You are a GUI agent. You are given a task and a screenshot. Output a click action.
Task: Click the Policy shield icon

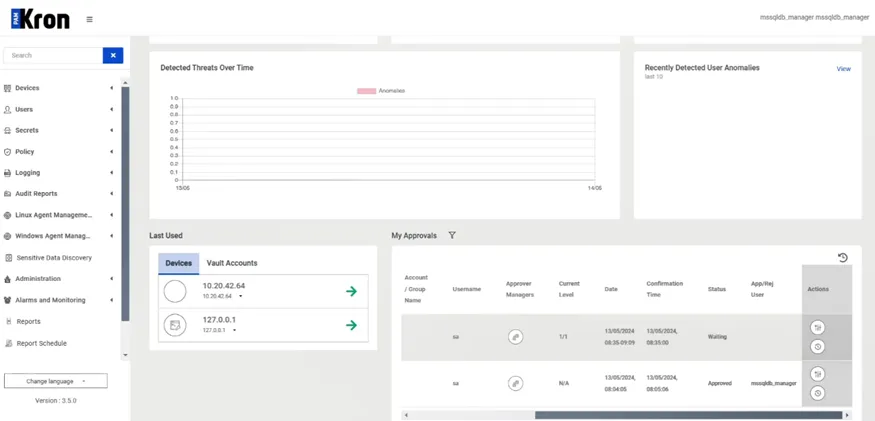pyautogui.click(x=8, y=152)
